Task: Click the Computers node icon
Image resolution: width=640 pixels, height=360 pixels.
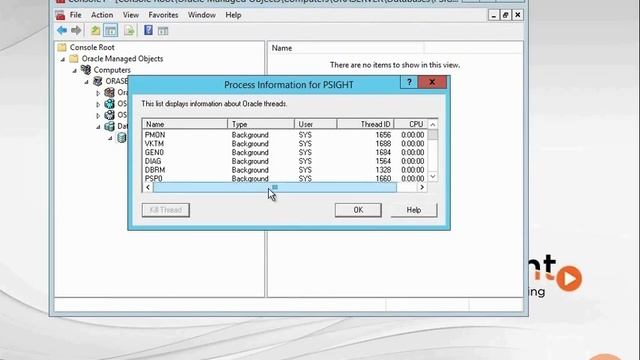Action: [86, 70]
